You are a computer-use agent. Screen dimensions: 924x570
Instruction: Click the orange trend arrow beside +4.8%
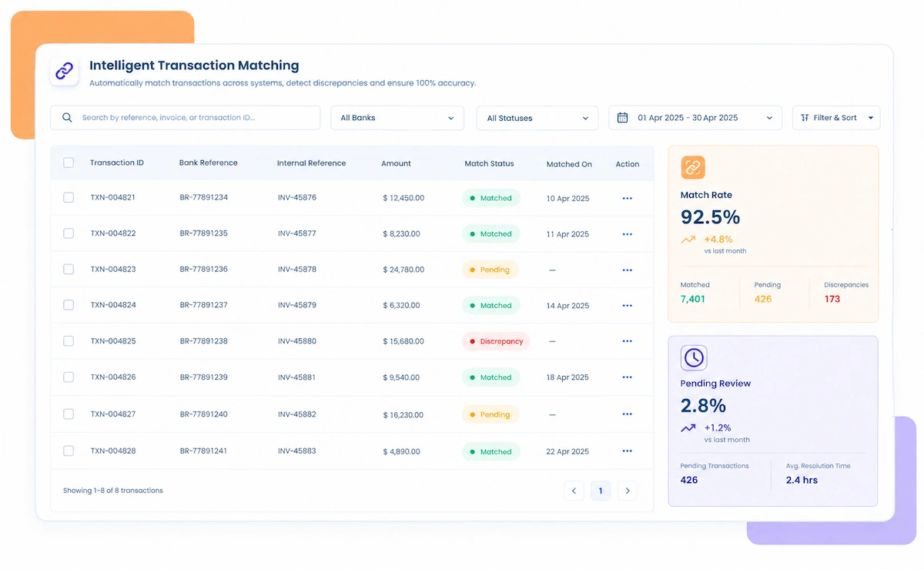[688, 240]
